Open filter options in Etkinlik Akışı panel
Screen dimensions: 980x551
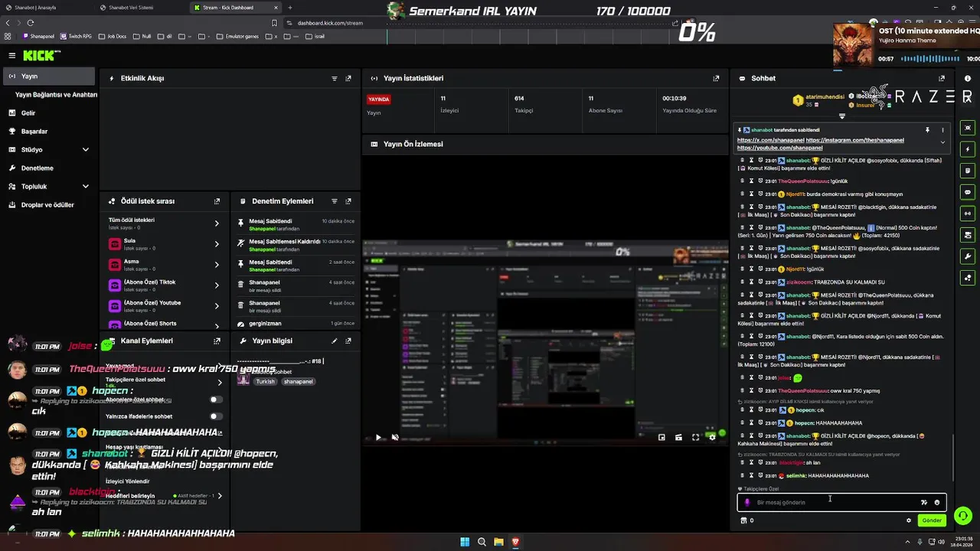point(335,78)
